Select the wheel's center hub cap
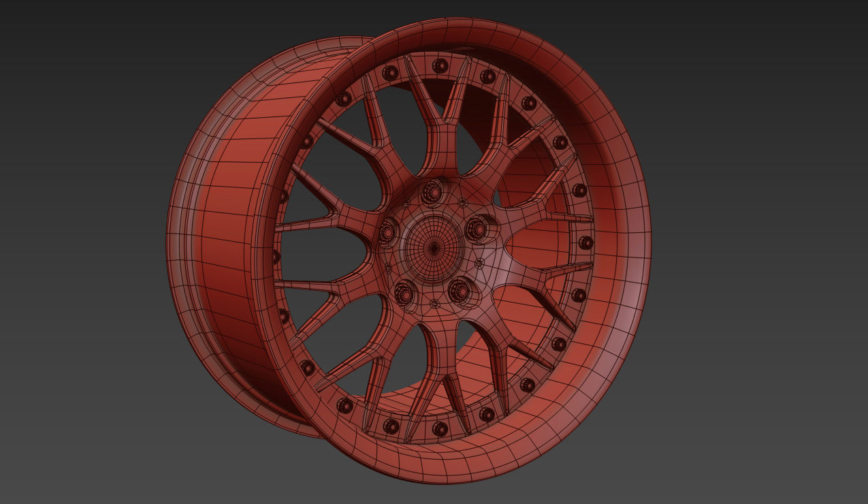The width and height of the screenshot is (868, 504). coord(434,249)
